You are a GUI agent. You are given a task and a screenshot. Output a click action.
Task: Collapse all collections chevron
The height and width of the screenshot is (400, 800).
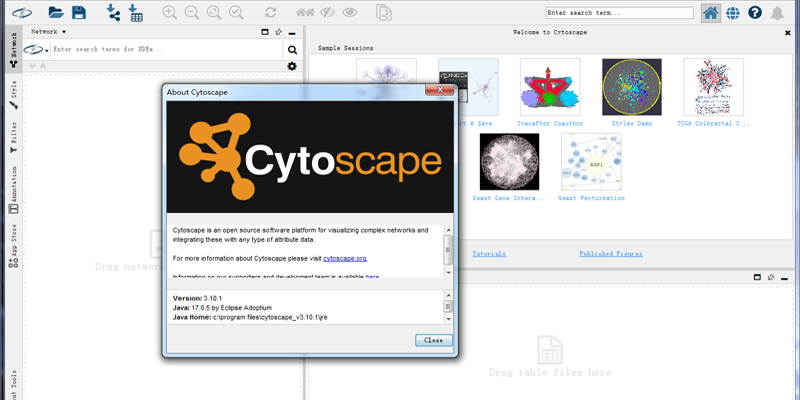coord(43,66)
